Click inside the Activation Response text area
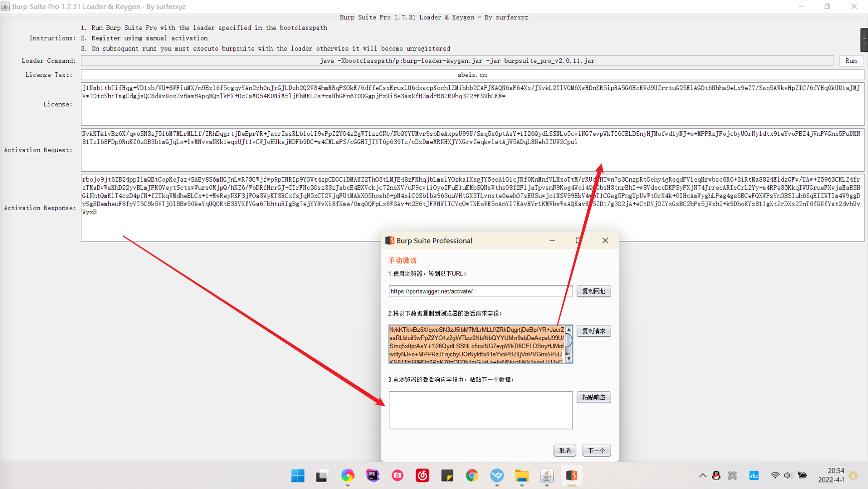This screenshot has width=868, height=489. (x=472, y=208)
